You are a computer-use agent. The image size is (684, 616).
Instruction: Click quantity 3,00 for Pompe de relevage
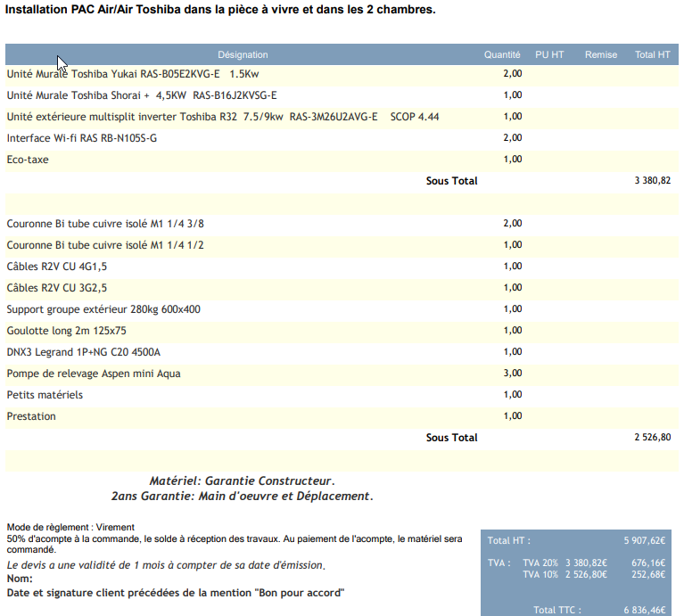pos(513,374)
